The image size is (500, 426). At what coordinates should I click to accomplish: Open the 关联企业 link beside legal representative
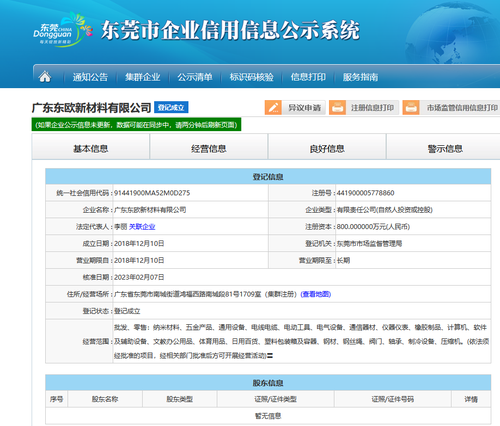coord(142,227)
